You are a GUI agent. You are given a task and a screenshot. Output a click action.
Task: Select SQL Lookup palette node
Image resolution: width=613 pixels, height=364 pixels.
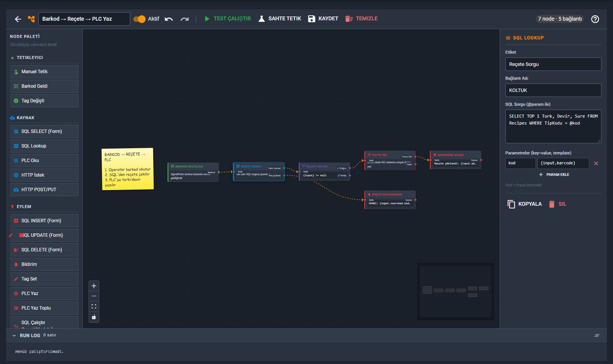point(44,146)
